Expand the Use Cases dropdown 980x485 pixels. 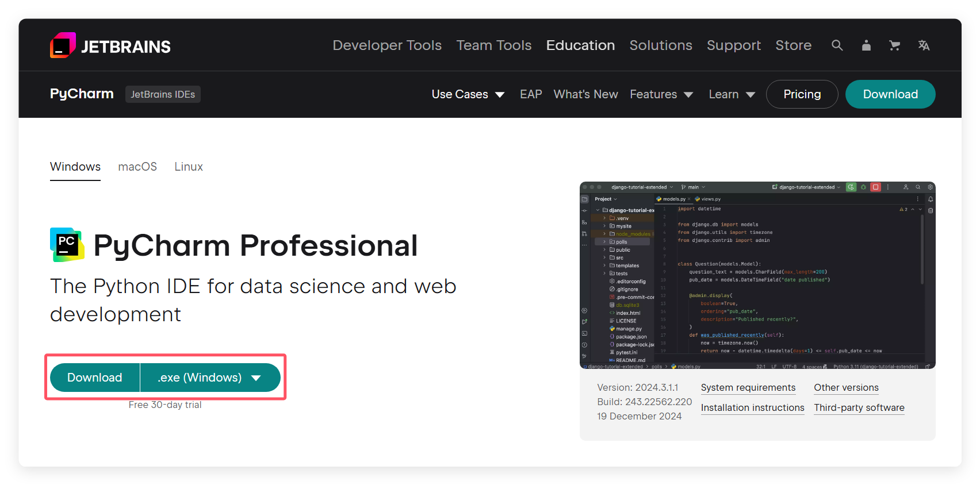tap(468, 94)
